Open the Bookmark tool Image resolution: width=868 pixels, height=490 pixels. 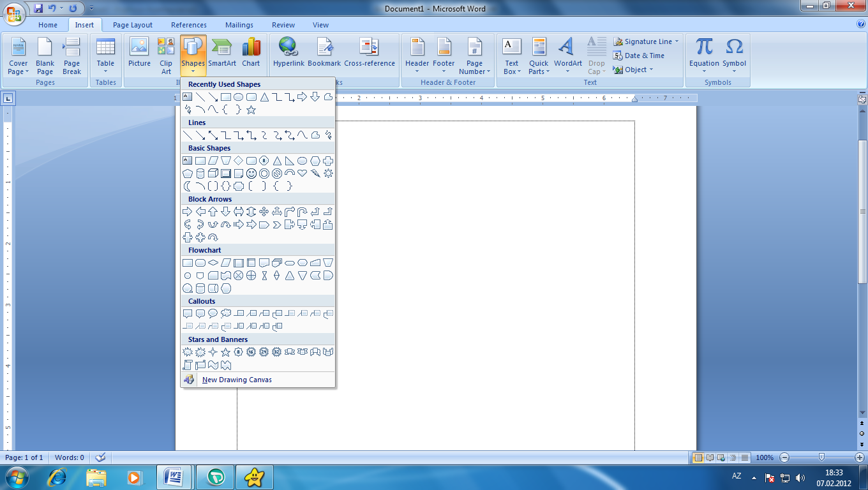(x=324, y=54)
